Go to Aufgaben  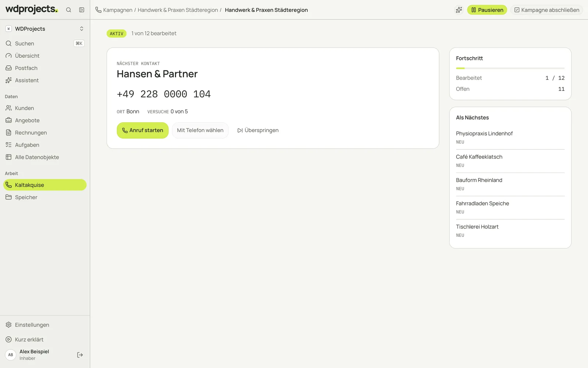coord(45,145)
